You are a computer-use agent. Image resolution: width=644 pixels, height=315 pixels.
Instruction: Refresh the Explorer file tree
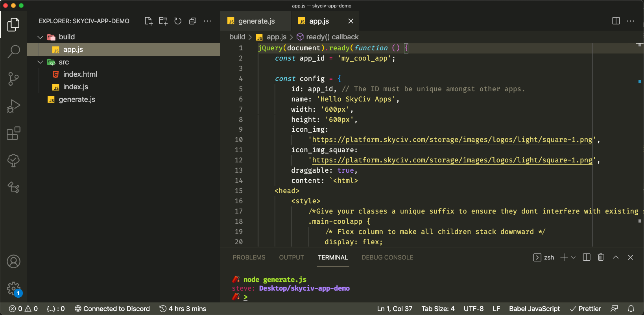(x=178, y=21)
